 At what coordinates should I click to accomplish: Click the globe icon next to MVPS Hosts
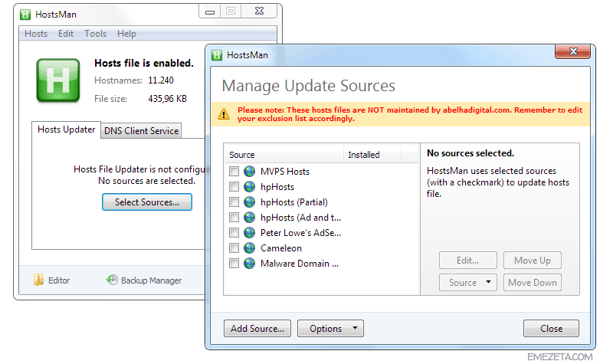pos(250,171)
